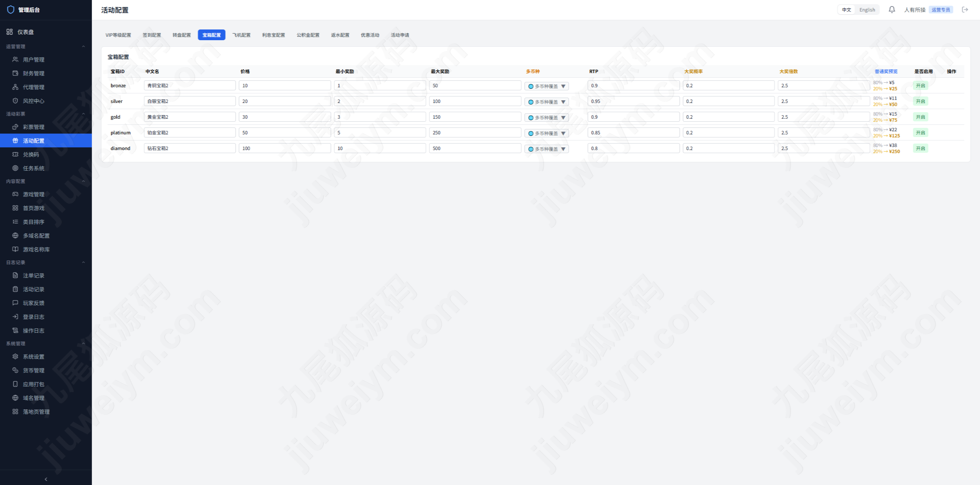This screenshot has width=980, height=485.
Task: Switch to 转盘配置 tab
Action: (x=181, y=35)
